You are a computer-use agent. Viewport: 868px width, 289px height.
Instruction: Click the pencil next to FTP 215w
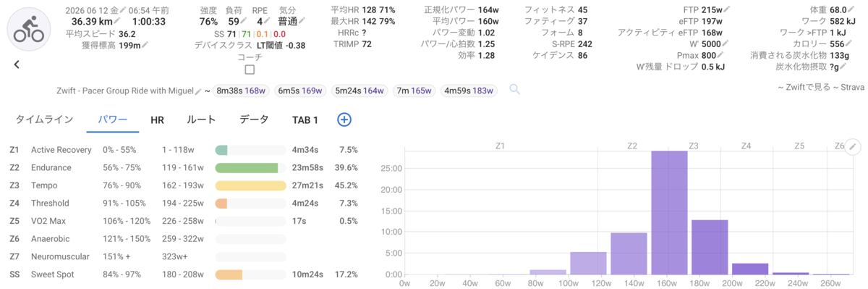pos(726,10)
